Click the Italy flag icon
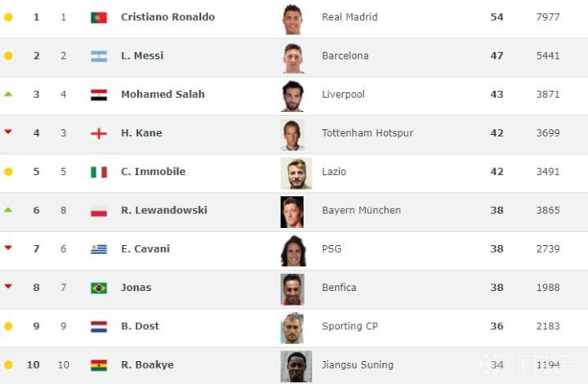588x384 pixels. [99, 172]
